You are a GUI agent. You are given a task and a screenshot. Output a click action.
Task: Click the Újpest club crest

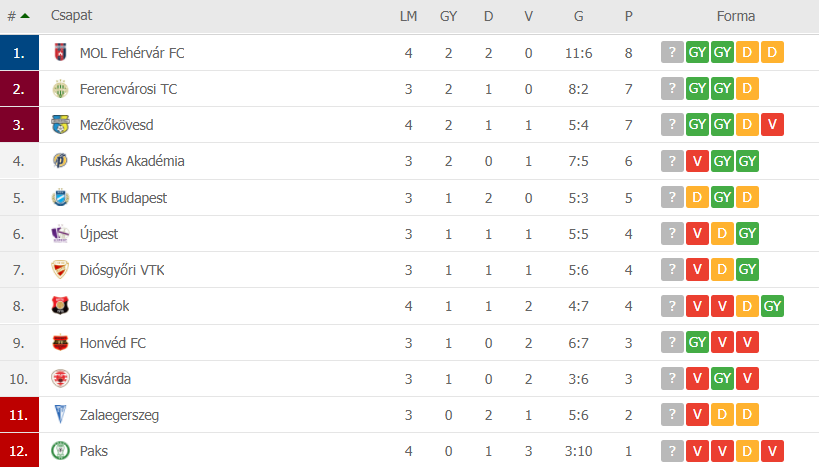point(61,234)
